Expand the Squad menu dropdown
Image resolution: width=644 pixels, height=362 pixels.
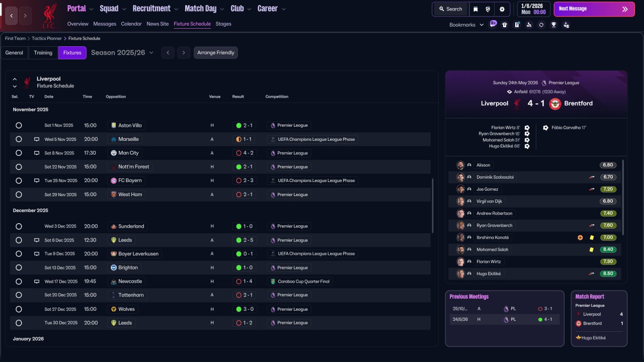point(124,9)
